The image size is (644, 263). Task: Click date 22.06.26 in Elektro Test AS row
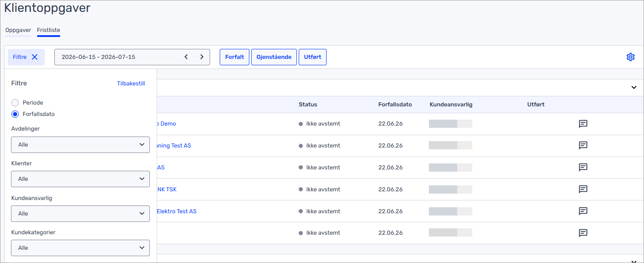click(391, 211)
